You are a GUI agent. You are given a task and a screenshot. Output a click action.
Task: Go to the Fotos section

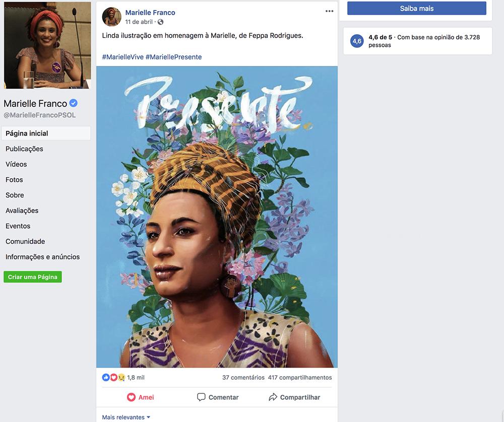pyautogui.click(x=14, y=180)
